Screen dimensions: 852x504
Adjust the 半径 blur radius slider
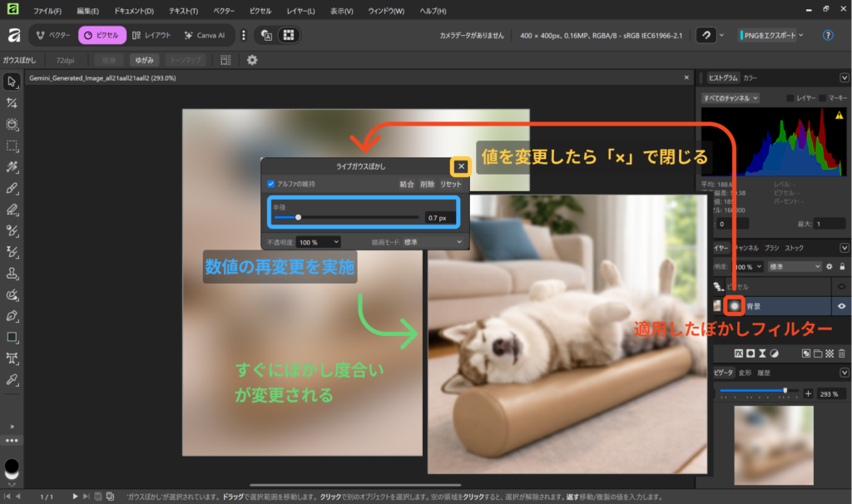298,218
